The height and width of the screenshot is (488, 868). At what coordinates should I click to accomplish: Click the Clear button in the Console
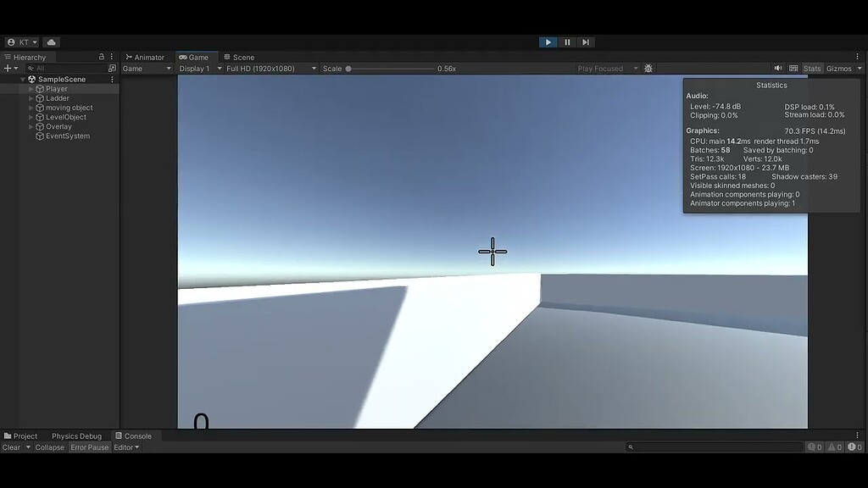click(x=11, y=447)
